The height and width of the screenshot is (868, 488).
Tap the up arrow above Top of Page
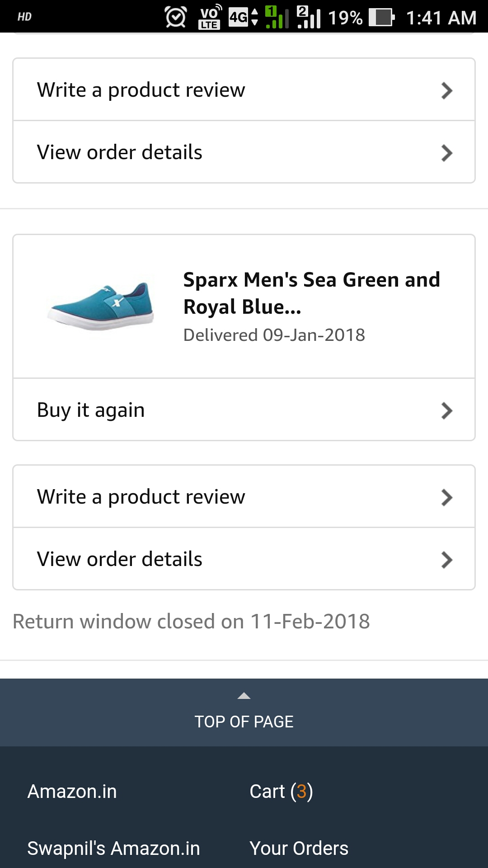coord(244,696)
